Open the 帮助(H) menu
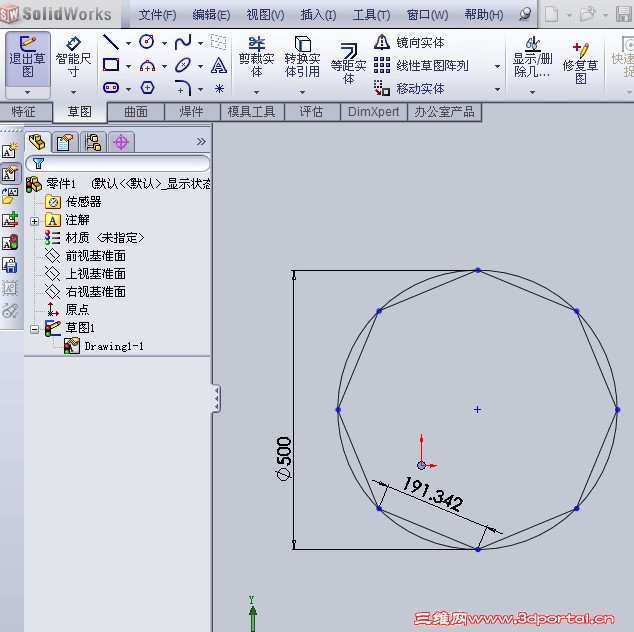634x632 pixels. pyautogui.click(x=484, y=15)
